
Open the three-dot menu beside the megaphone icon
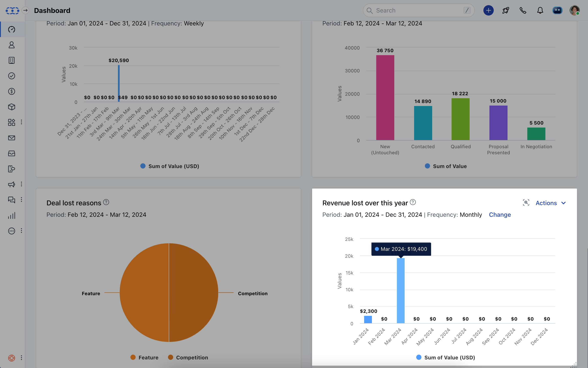tap(22, 184)
